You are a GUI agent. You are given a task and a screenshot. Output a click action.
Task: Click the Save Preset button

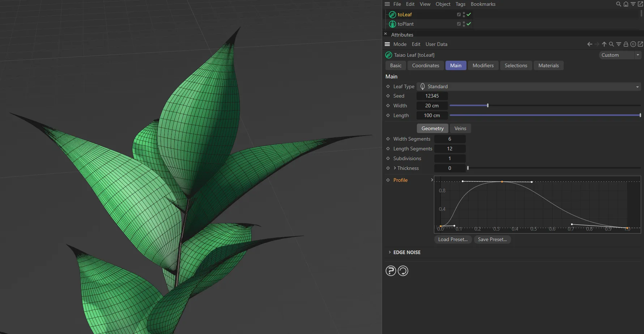click(492, 239)
